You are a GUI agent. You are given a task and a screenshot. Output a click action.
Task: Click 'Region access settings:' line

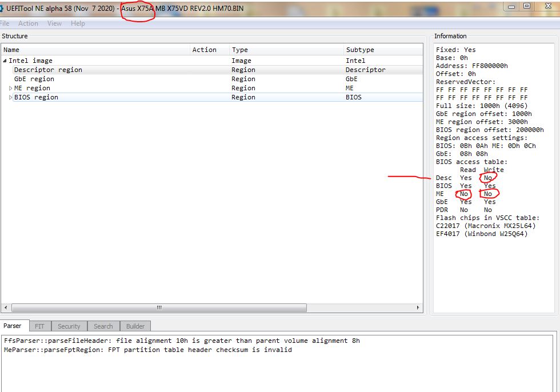click(x=481, y=138)
